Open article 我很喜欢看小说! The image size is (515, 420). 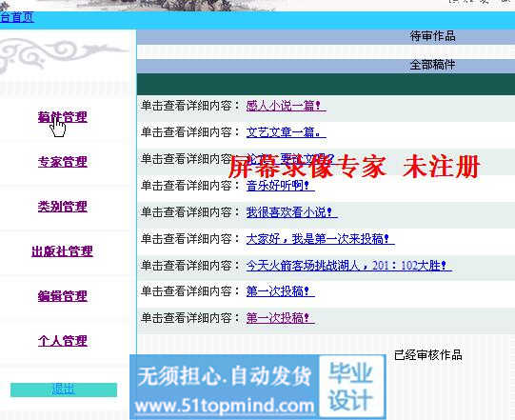tap(291, 212)
